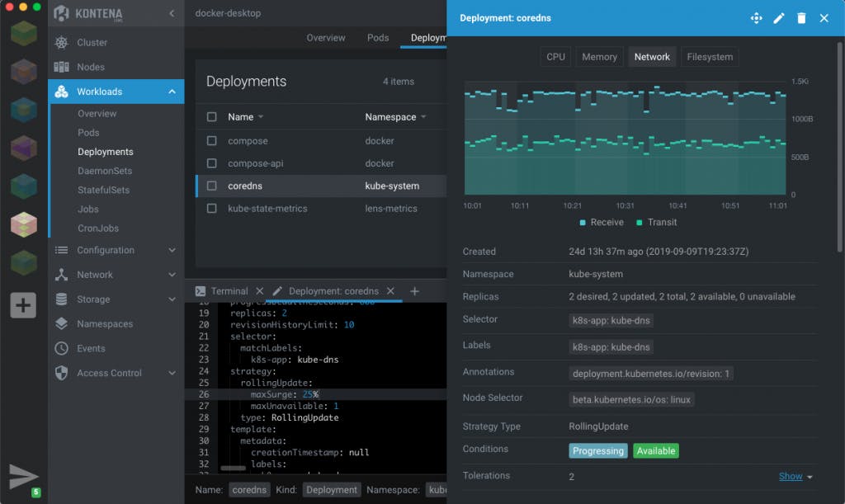
Task: Toggle the select-all checkbox in table header
Action: pos(212,117)
